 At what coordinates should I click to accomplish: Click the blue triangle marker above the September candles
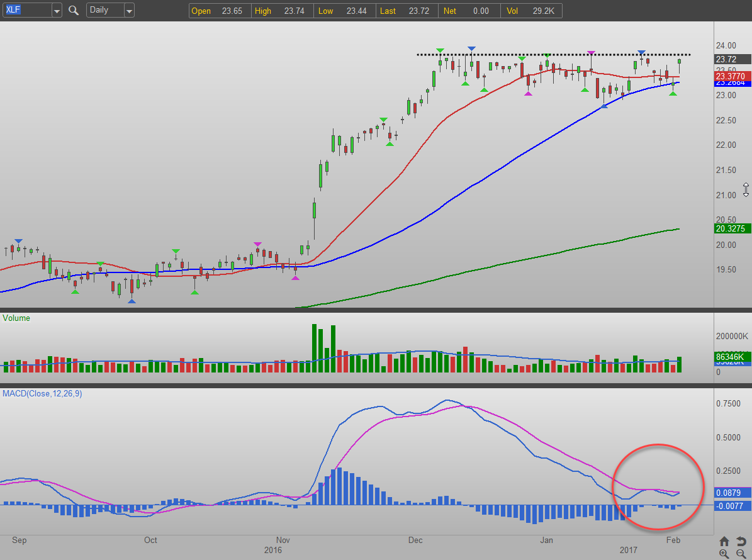(18, 242)
